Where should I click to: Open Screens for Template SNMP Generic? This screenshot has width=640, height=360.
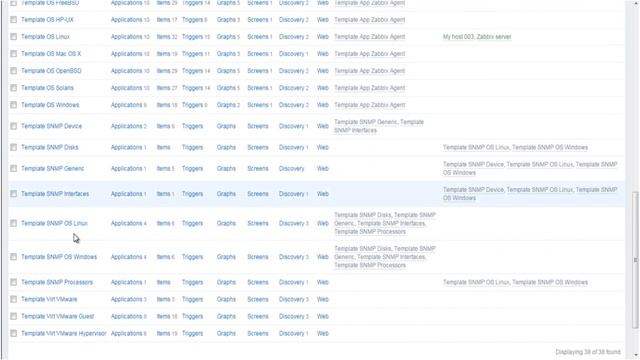[x=258, y=169]
